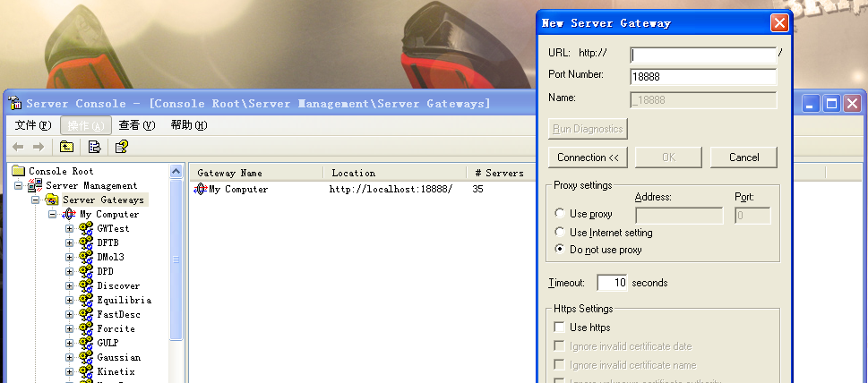Click My Computer gateway icon in list pane
Viewport: 868px width, 383px height.
coord(201,189)
